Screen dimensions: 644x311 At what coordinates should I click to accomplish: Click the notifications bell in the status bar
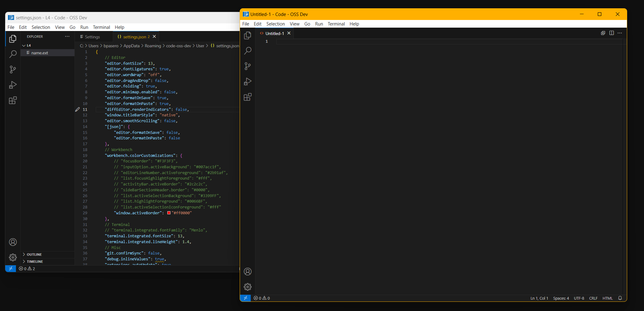[x=620, y=298]
